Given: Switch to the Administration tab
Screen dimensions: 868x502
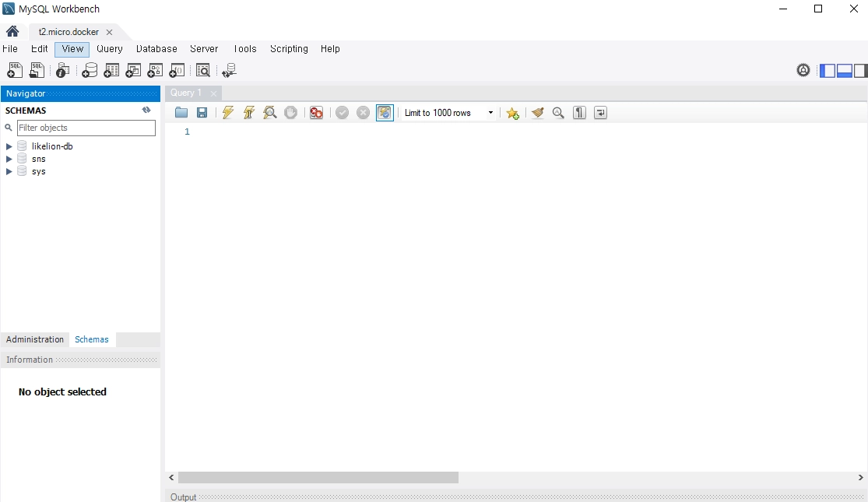Looking at the screenshot, I should pos(35,339).
